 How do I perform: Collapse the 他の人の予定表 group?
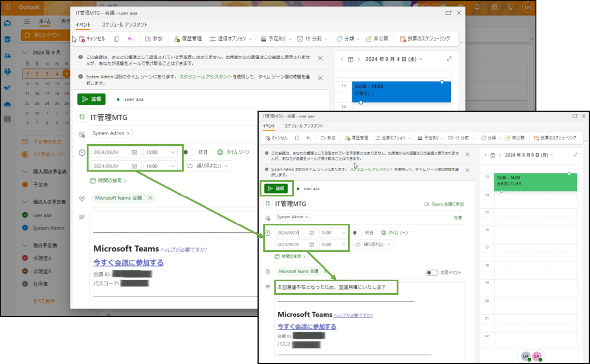pos(25,202)
